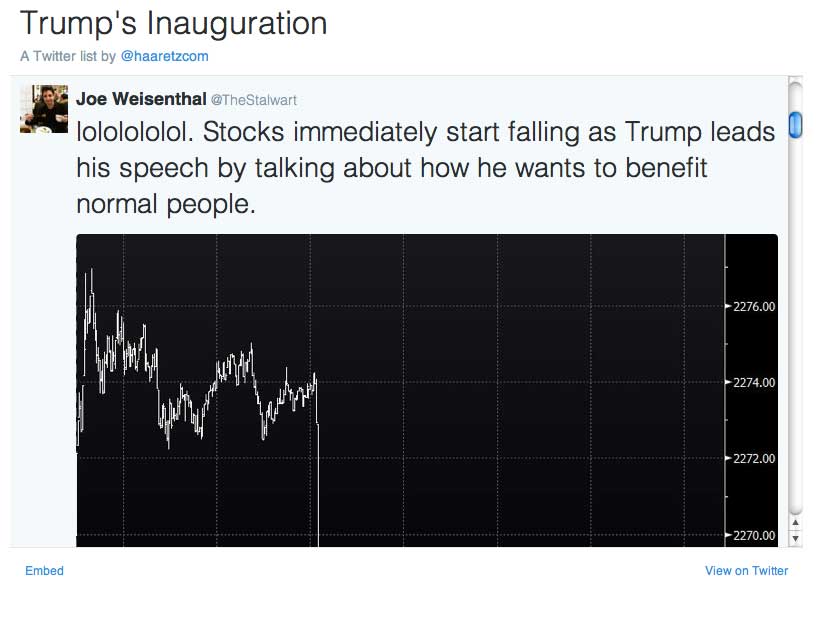Click the scroll up arrow
826x625 pixels.
point(796,522)
